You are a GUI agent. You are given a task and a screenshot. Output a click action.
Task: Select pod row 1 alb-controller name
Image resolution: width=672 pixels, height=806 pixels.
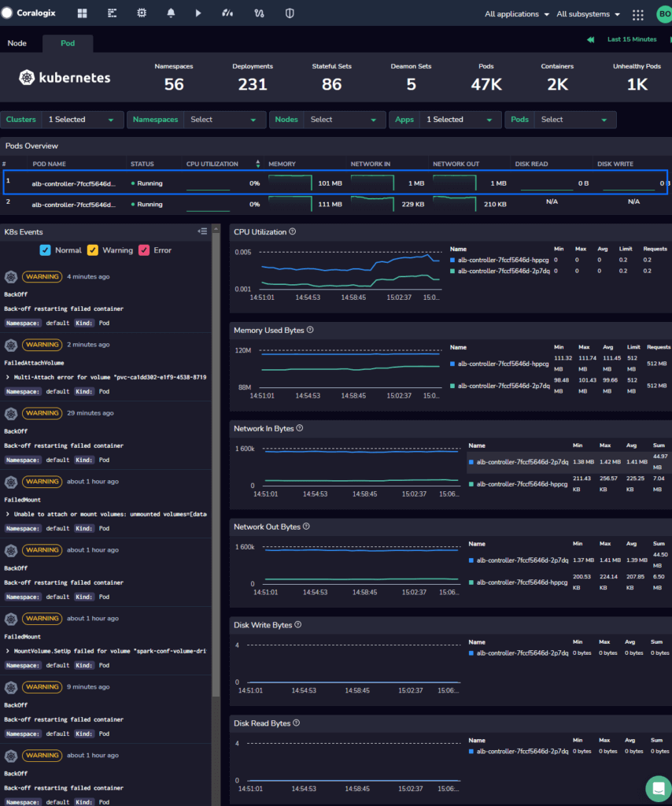click(x=73, y=183)
